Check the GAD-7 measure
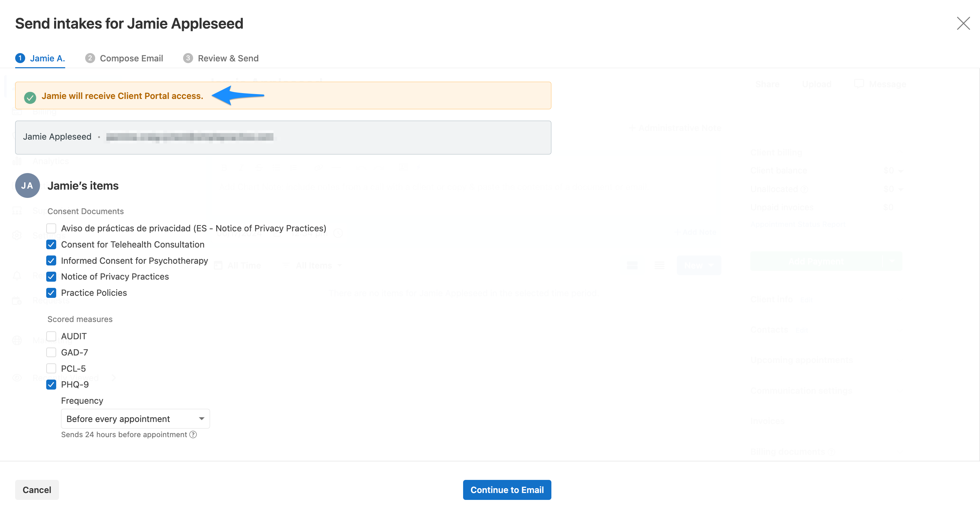 [x=51, y=352]
